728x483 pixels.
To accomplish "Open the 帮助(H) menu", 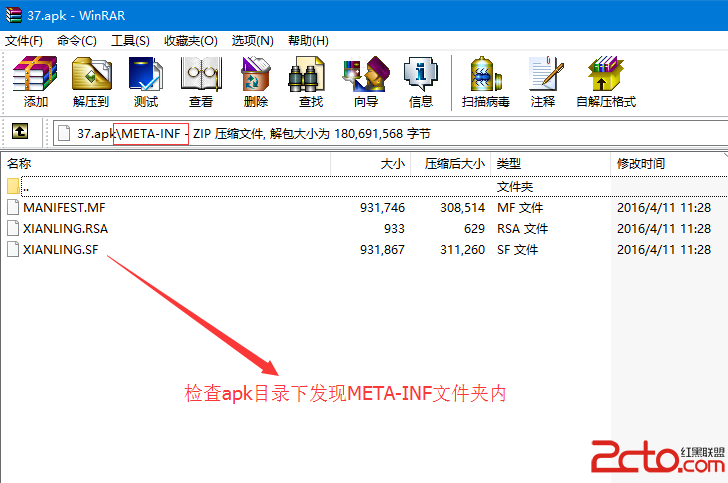I will 308,41.
